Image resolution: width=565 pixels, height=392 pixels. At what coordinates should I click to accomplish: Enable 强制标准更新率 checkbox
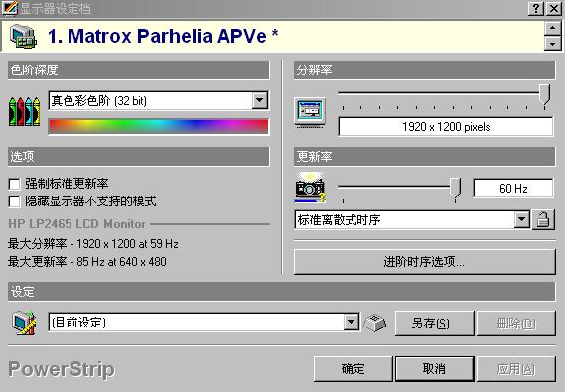[x=15, y=184]
